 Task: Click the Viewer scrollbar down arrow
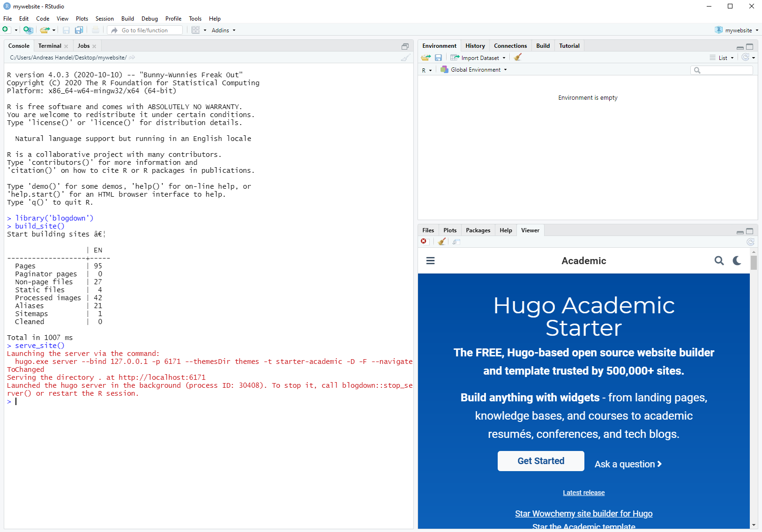pyautogui.click(x=754, y=525)
